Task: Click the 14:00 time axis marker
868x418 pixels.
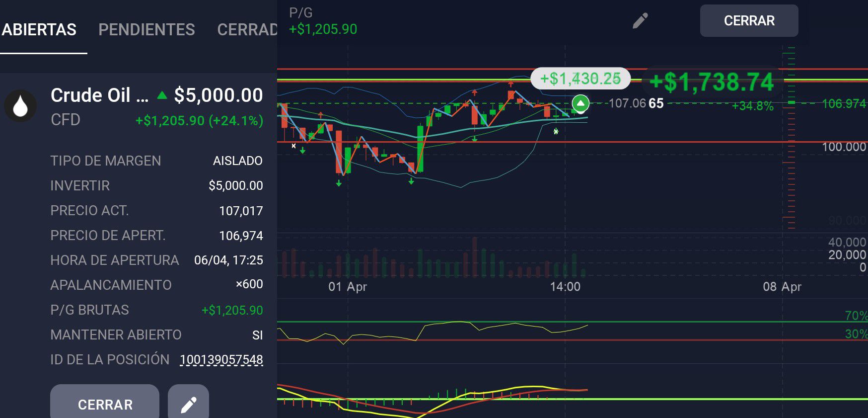Action: pyautogui.click(x=565, y=287)
